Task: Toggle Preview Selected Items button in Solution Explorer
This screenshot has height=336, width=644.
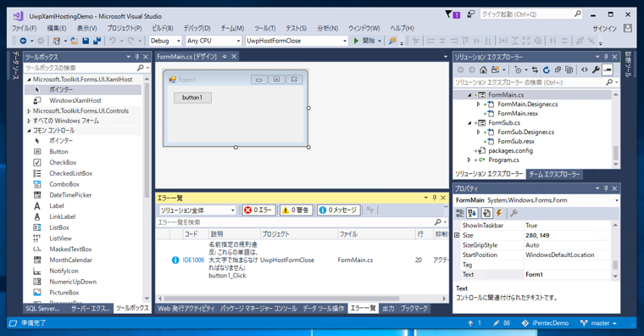Action: [x=608, y=70]
